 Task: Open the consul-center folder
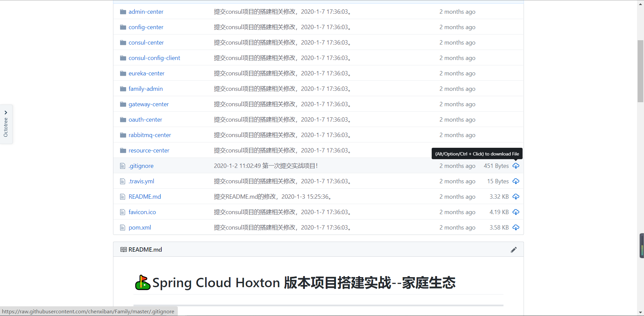[146, 42]
